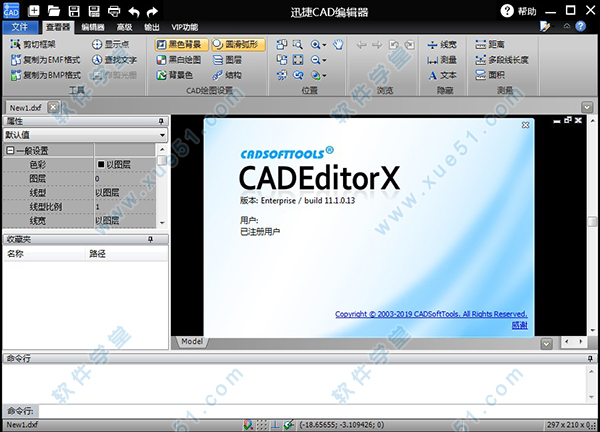The image size is (600, 432).
Task: Switch to the 查看器 viewer tab
Action: tap(58, 27)
